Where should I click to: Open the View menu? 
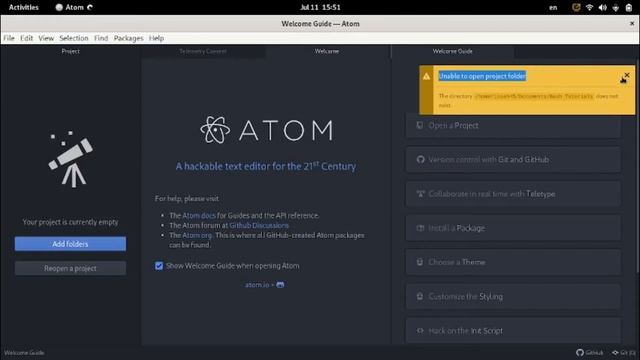pyautogui.click(x=46, y=38)
